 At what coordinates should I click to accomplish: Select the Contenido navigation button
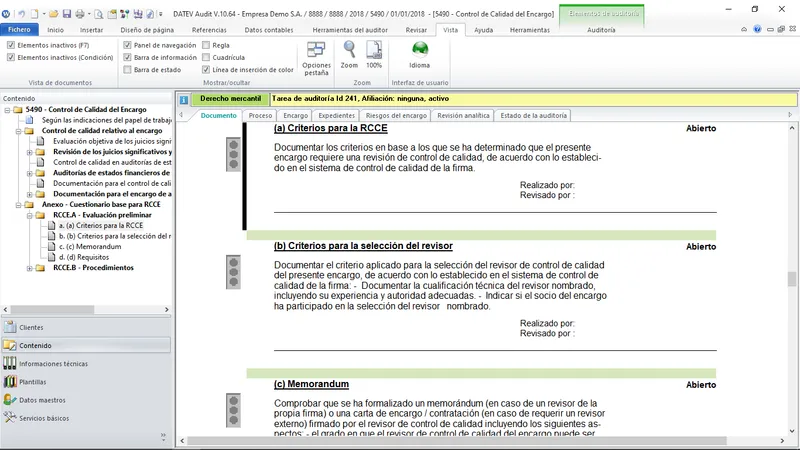[86, 345]
